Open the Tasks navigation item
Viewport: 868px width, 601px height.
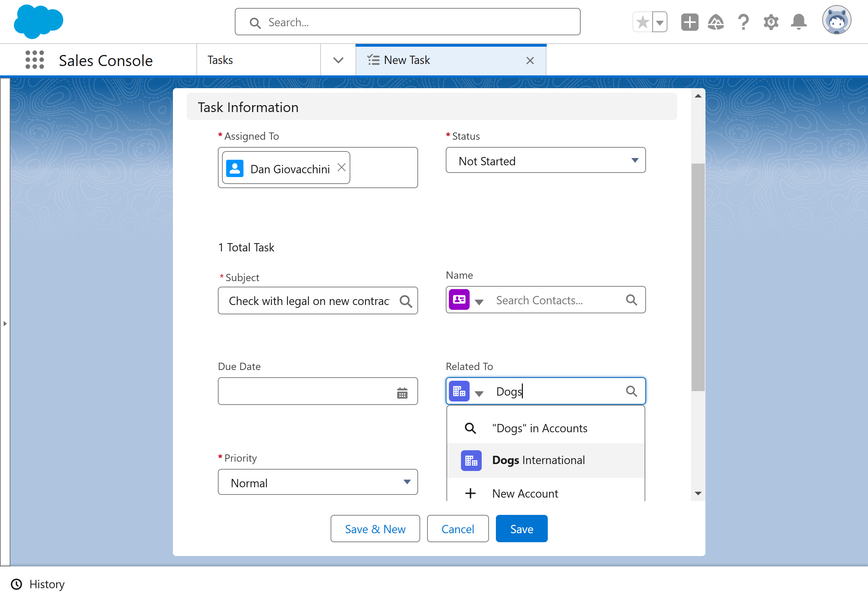click(258, 60)
